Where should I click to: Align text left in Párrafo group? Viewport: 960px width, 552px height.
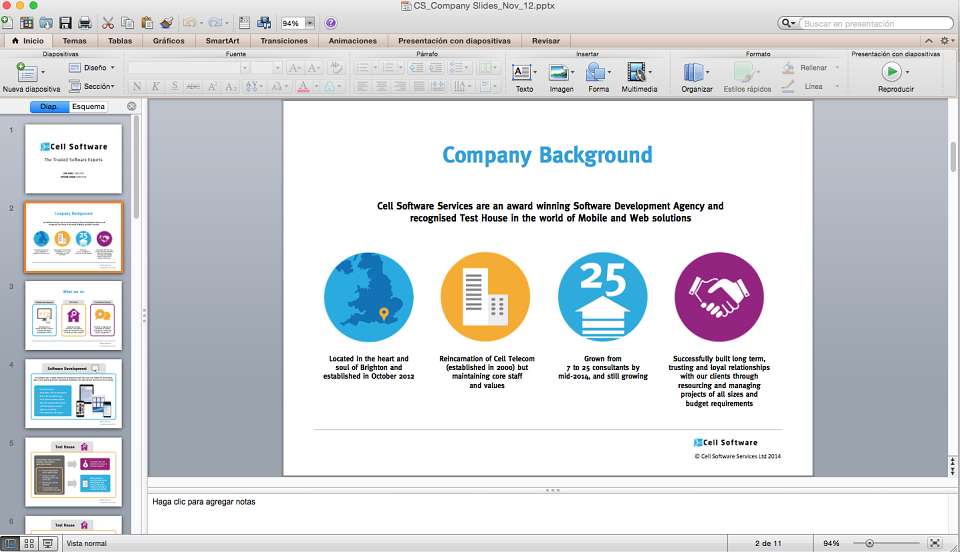click(x=362, y=86)
